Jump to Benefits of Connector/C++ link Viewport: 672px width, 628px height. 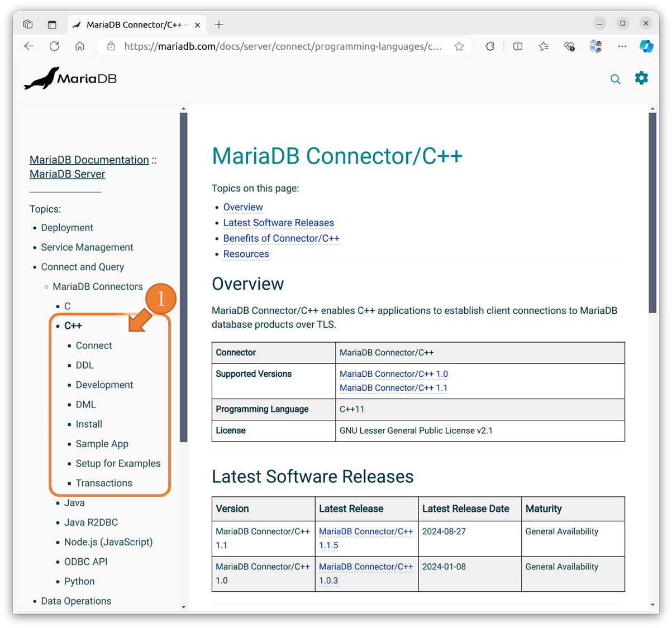282,238
